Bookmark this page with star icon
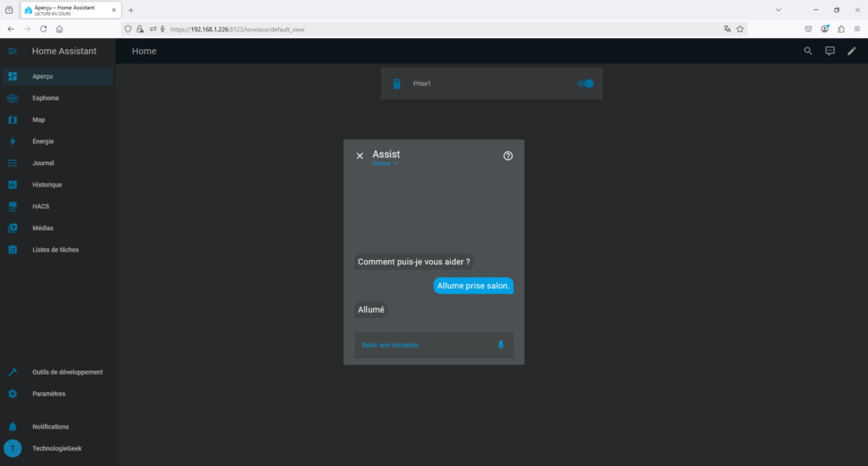Viewport: 868px width, 466px height. (x=740, y=30)
